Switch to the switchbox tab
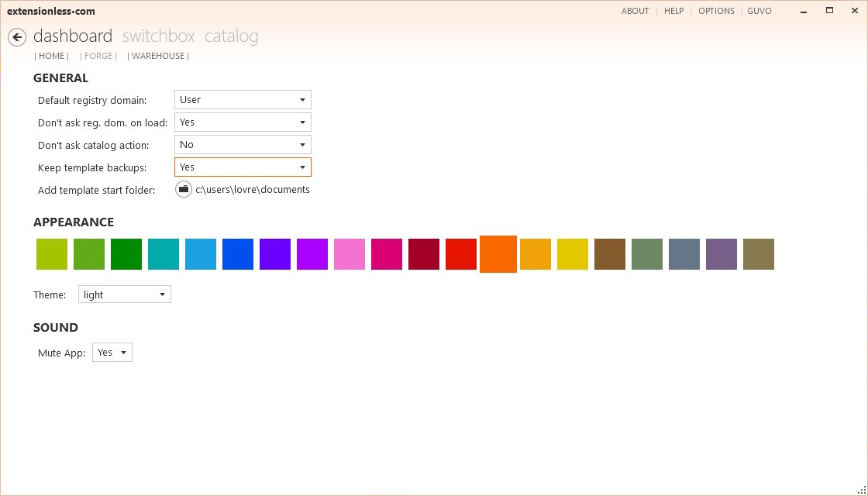The width and height of the screenshot is (868, 496). [x=158, y=36]
